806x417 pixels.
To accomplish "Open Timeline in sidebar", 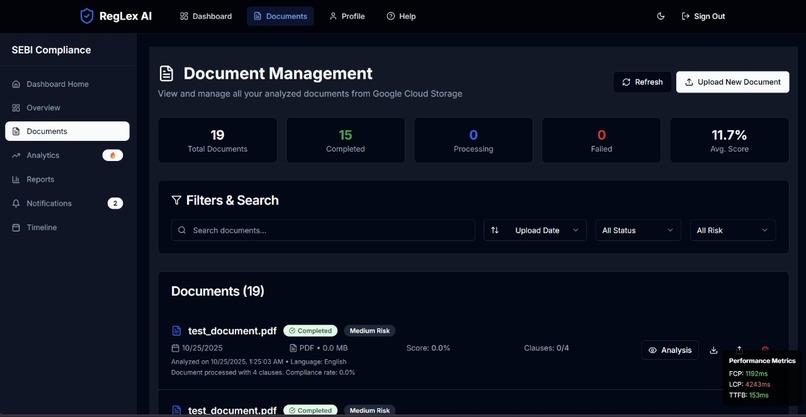I will click(67, 227).
